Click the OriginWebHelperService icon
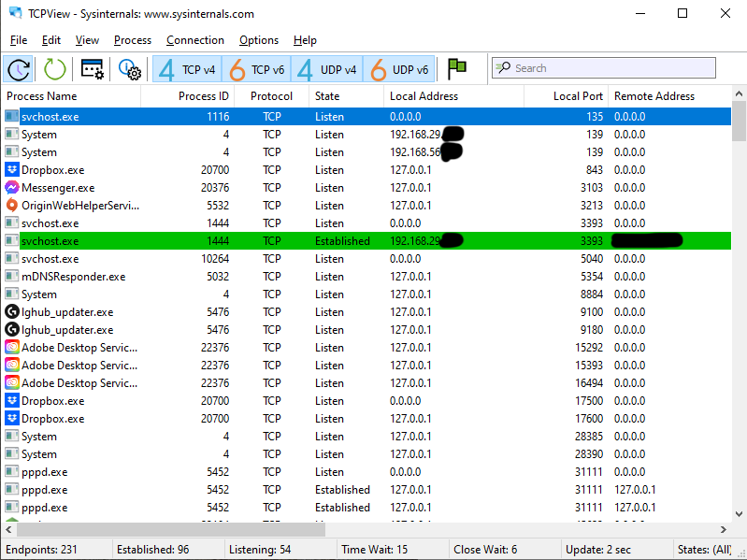747x560 pixels. 12,206
